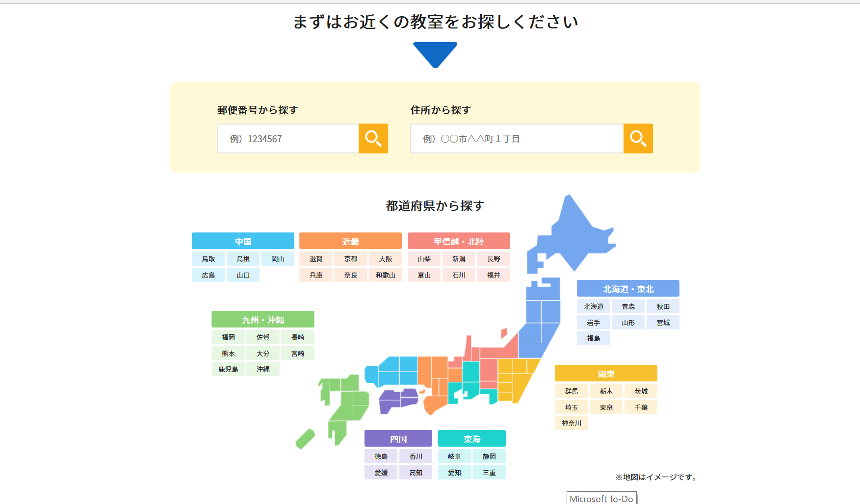The image size is (860, 504).
Task: Choose the 兵庫 prefecture button
Action: 316,275
